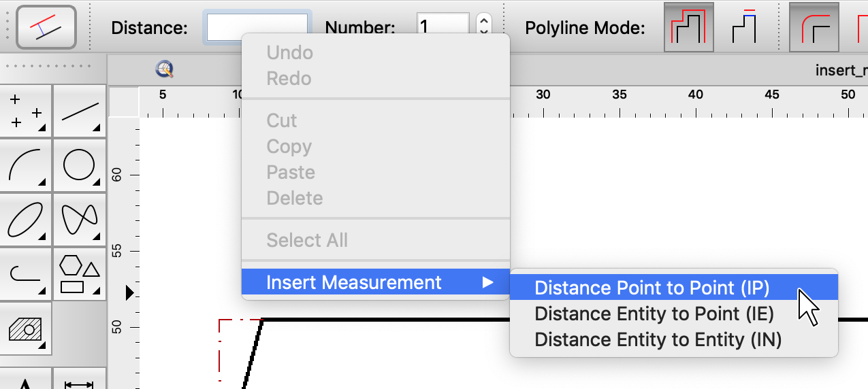This screenshot has height=389, width=868.
Task: Click Distance Entity to Entity (IN)
Action: (x=658, y=339)
